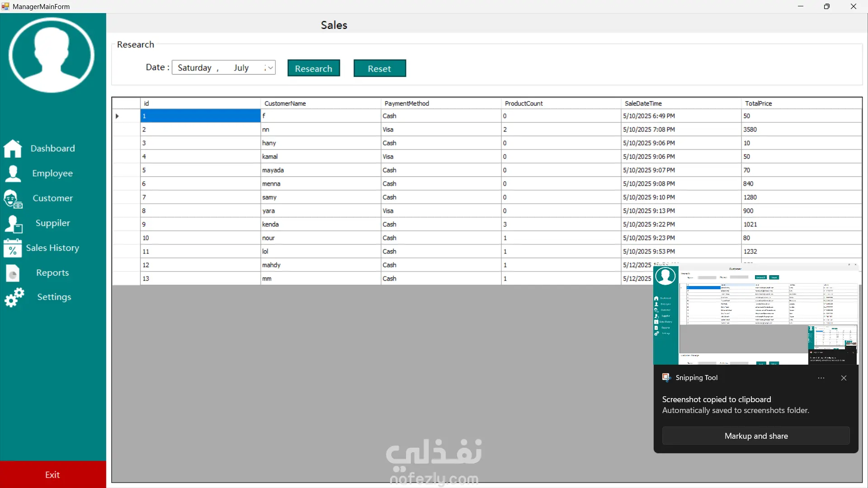This screenshot has height=488, width=868.
Task: Click the user profile avatar picture
Action: tap(52, 56)
